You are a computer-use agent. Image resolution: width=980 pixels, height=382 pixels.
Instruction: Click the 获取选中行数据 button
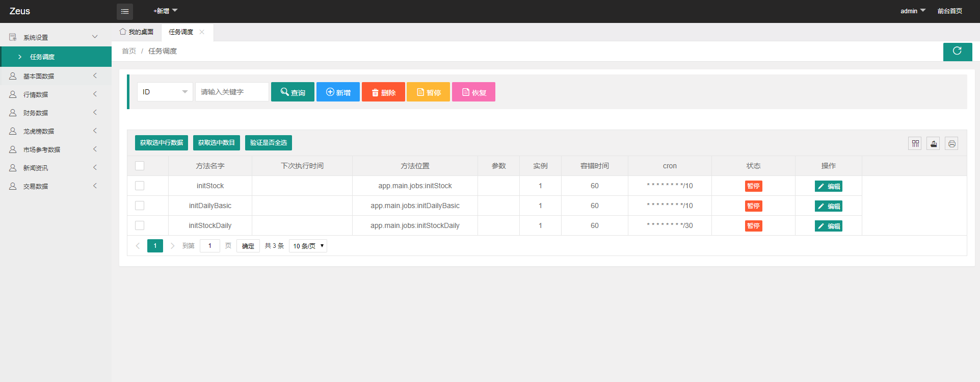tap(162, 143)
